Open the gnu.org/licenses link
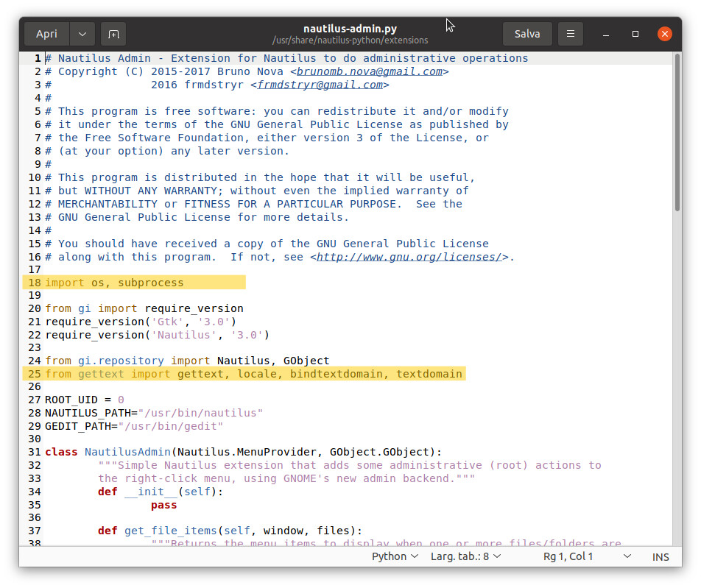The image size is (701, 588). pos(409,257)
